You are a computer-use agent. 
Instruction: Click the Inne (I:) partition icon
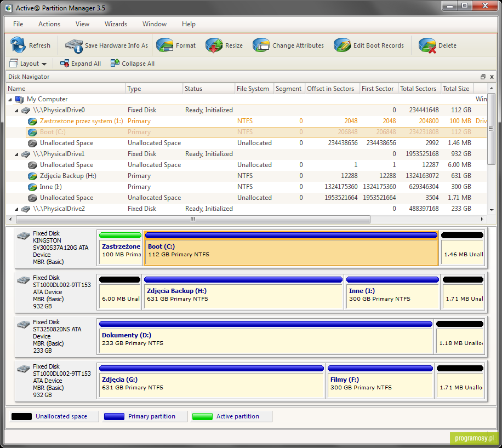pos(32,187)
